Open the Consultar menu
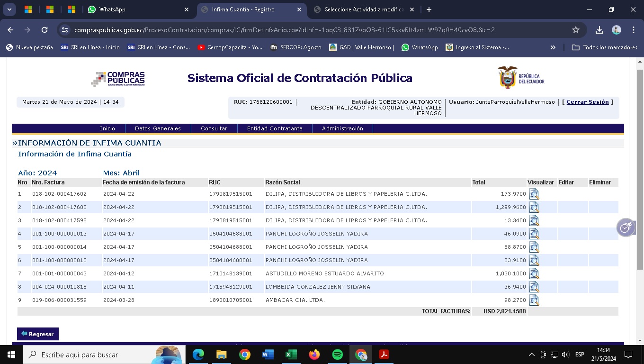This screenshot has height=364, width=644. [x=214, y=128]
